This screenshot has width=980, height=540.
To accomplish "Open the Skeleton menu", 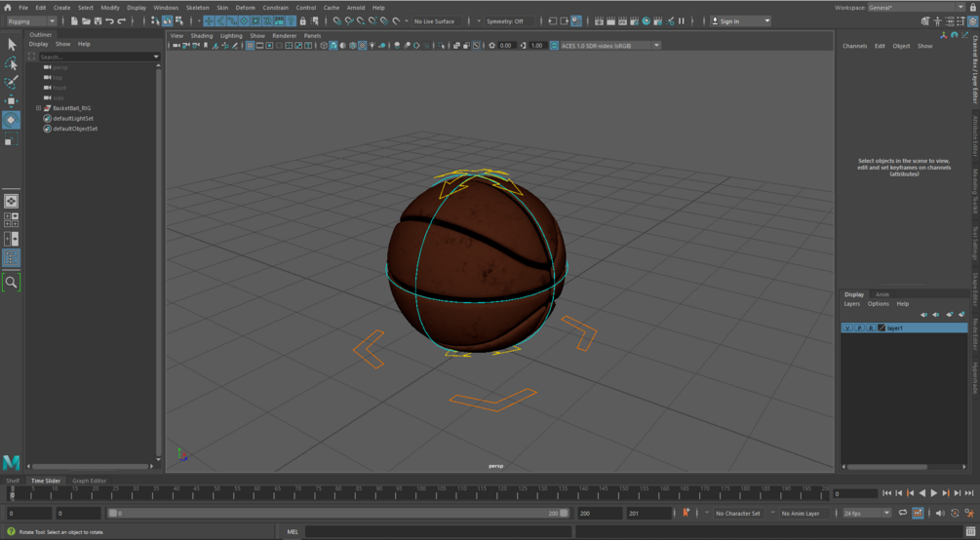I will tap(198, 8).
